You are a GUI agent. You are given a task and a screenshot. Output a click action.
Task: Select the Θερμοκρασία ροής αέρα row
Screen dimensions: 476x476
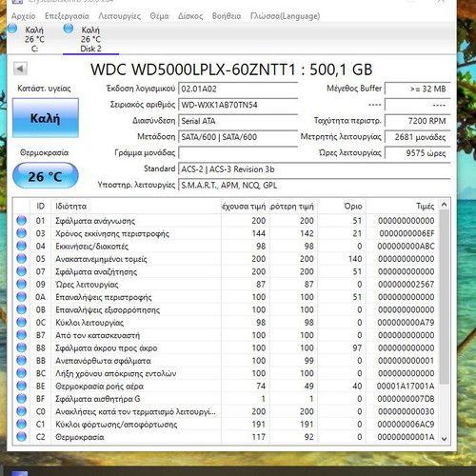click(x=226, y=387)
